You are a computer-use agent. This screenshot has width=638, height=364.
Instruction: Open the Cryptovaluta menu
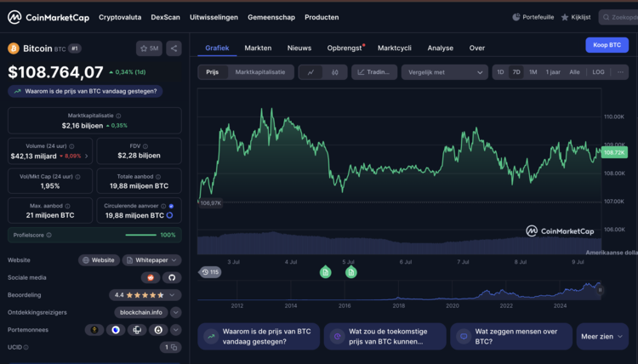(x=120, y=17)
